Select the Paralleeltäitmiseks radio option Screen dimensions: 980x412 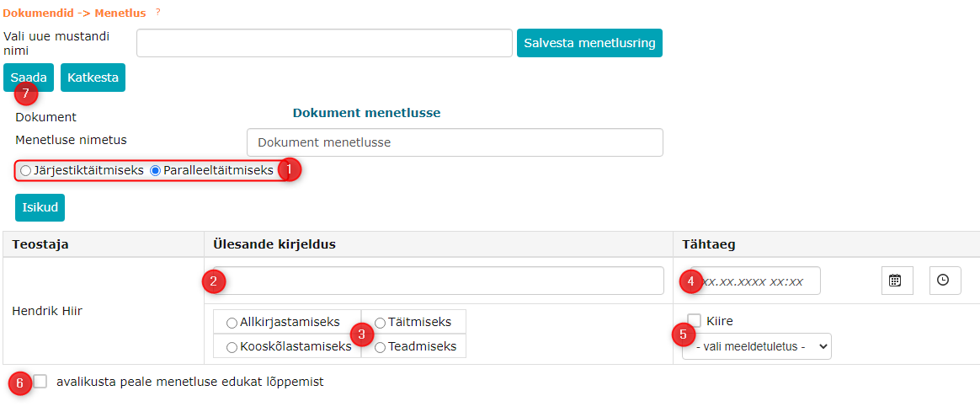pyautogui.click(x=155, y=170)
